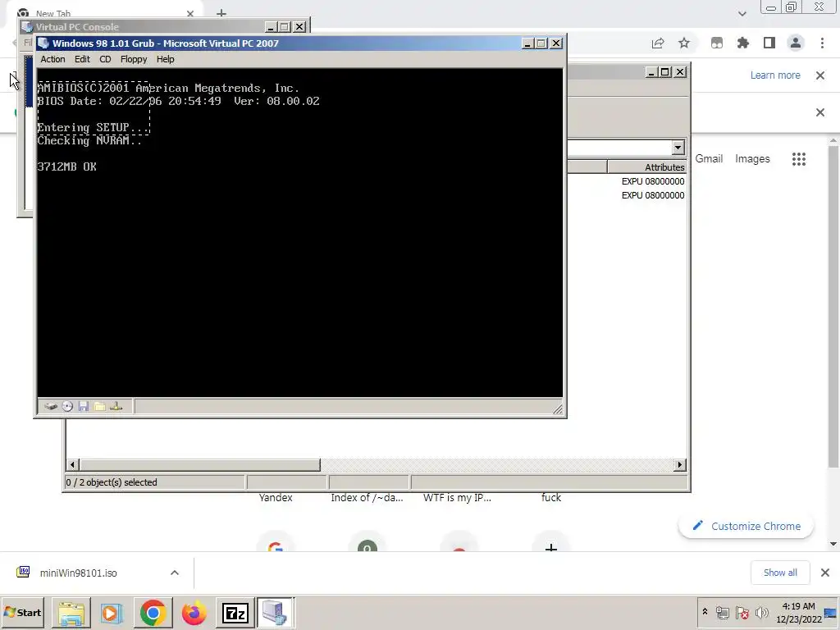Viewport: 840px width, 630px height.
Task: Click the horizontal scrollbar thumb
Action: (200, 464)
